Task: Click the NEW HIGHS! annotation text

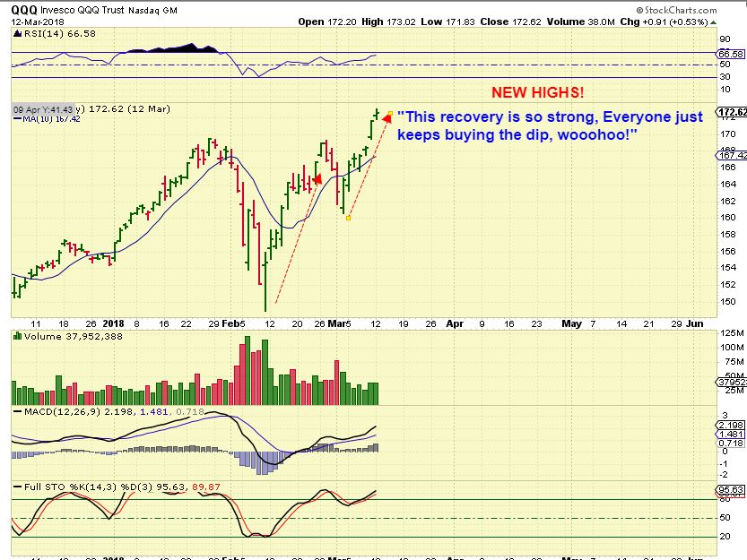Action: [537, 92]
